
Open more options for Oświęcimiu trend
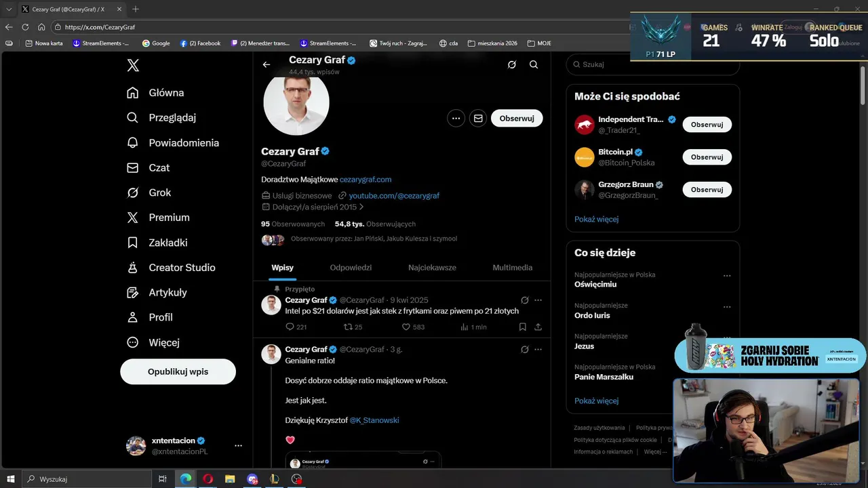727,276
